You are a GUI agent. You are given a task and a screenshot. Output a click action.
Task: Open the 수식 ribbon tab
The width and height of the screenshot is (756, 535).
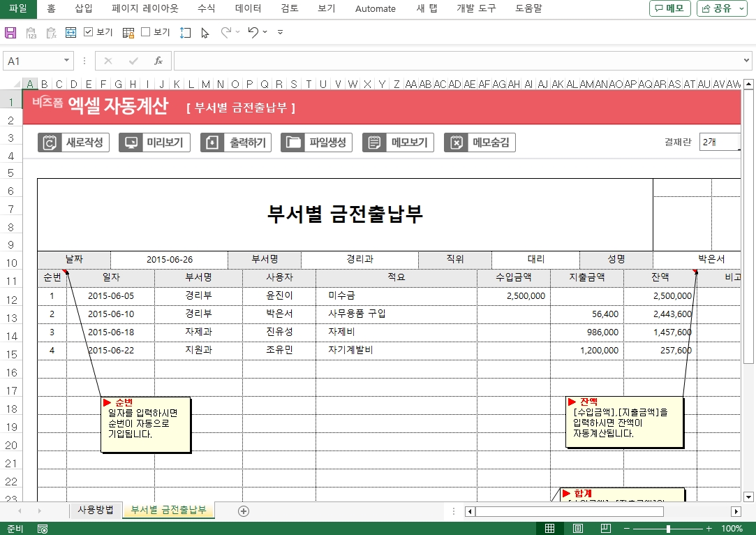(x=206, y=9)
